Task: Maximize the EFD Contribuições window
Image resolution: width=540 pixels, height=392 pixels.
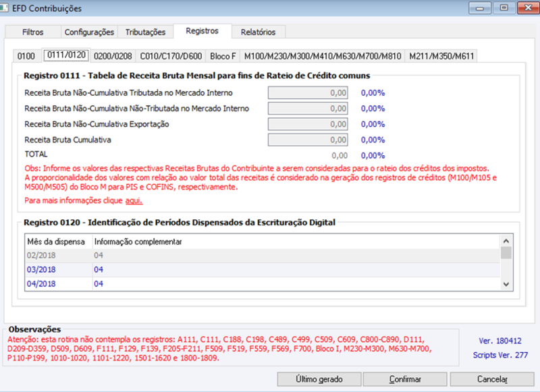Action: (x=504, y=7)
